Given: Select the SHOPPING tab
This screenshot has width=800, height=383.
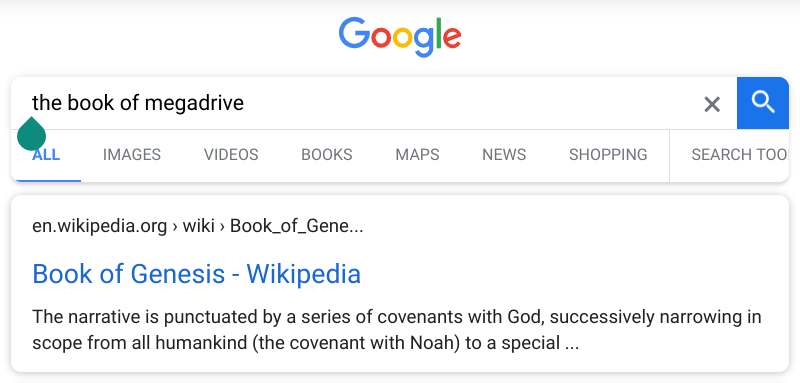Looking at the screenshot, I should tap(608, 155).
